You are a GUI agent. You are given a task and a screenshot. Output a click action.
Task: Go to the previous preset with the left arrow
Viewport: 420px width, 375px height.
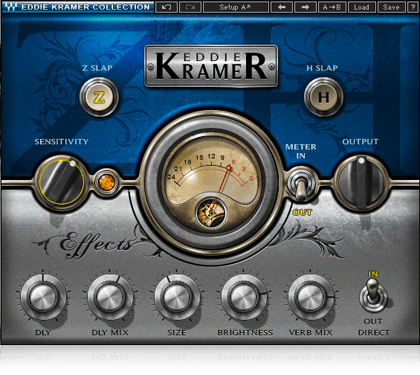click(282, 7)
